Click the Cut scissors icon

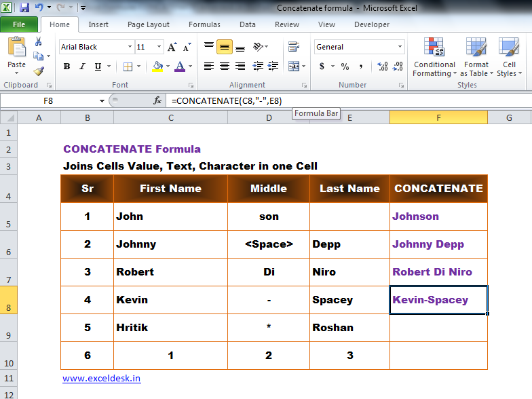pyautogui.click(x=38, y=41)
